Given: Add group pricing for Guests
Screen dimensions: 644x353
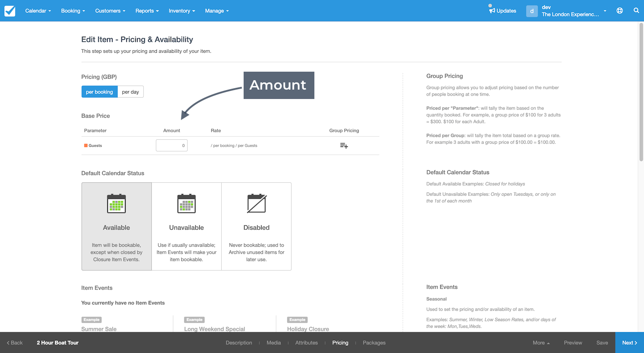Looking at the screenshot, I should pyautogui.click(x=344, y=146).
